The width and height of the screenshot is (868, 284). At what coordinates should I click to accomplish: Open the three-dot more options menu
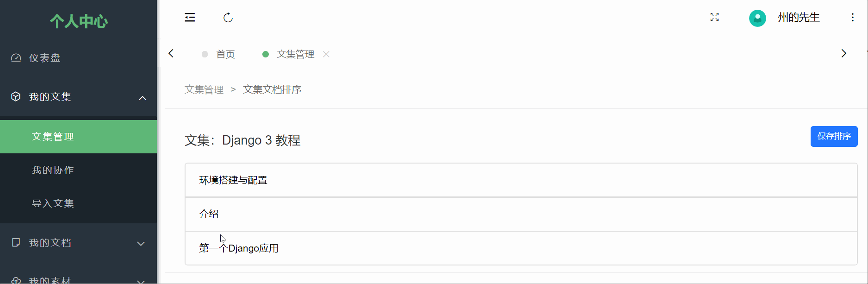(852, 18)
